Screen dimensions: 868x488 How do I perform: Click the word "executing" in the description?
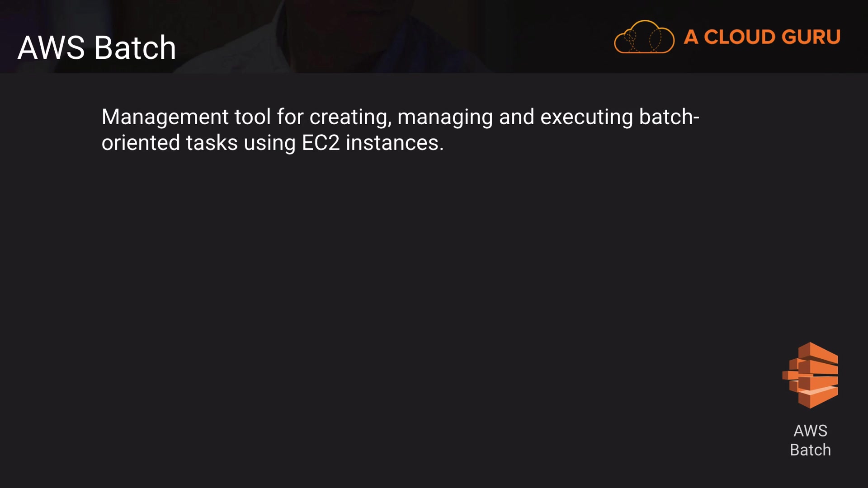[586, 117]
